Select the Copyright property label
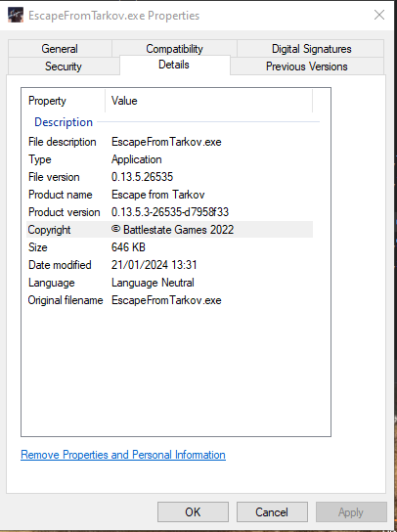The height and width of the screenshot is (532, 397). pyautogui.click(x=49, y=230)
